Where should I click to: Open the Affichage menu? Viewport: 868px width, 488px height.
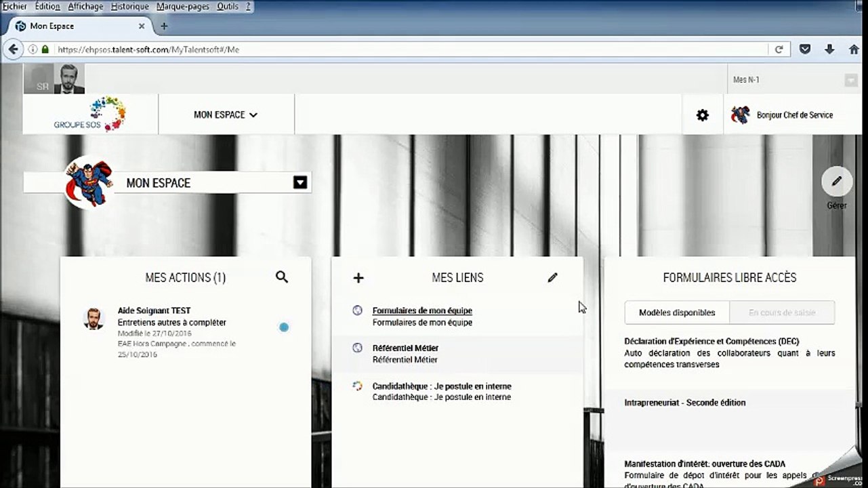click(85, 6)
